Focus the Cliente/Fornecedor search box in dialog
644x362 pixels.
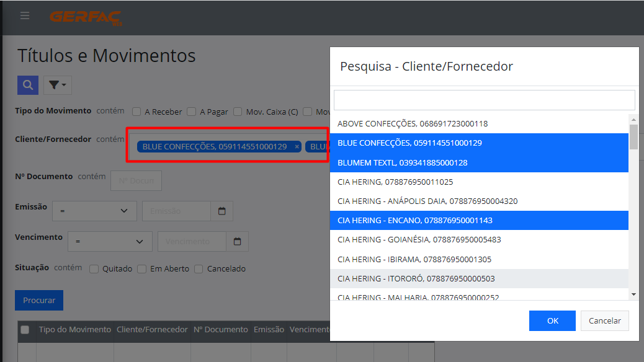[x=484, y=100]
